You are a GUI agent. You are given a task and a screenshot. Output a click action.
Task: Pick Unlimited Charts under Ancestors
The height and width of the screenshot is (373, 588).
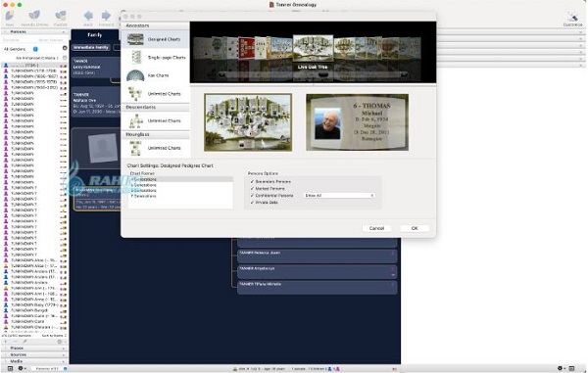click(x=156, y=94)
